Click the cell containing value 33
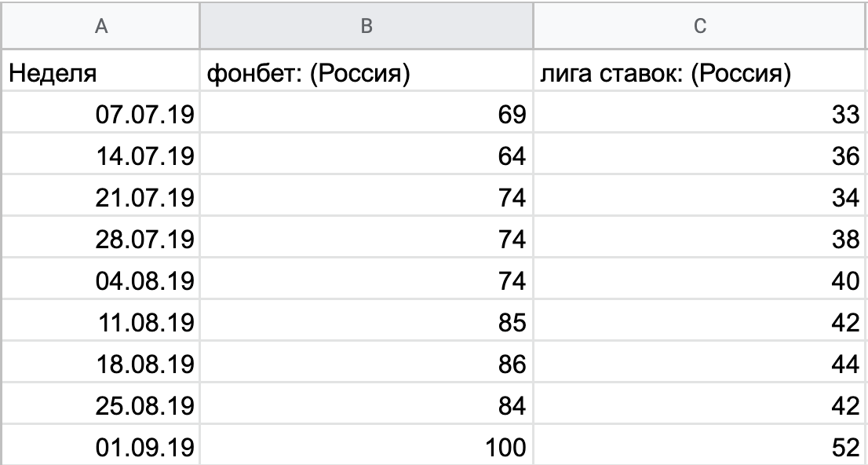The width and height of the screenshot is (868, 465). click(x=699, y=115)
